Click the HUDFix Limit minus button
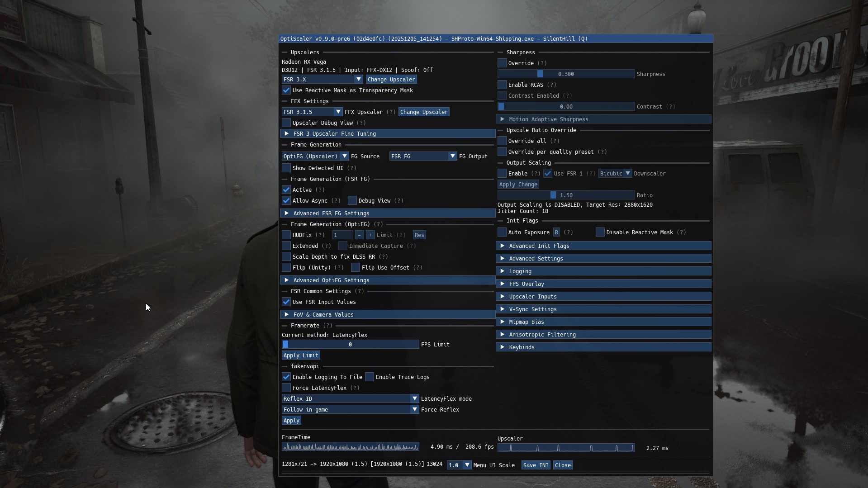The image size is (868, 488). point(359,235)
